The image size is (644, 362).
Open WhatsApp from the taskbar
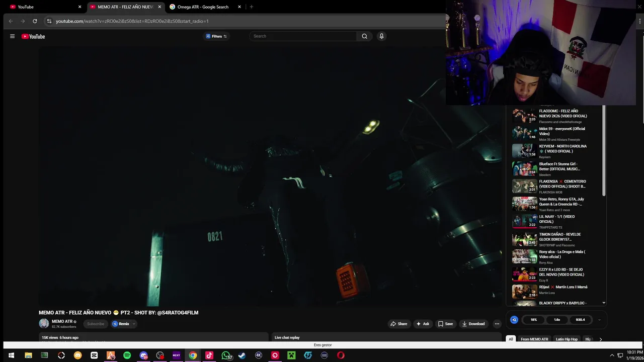pyautogui.click(x=226, y=355)
